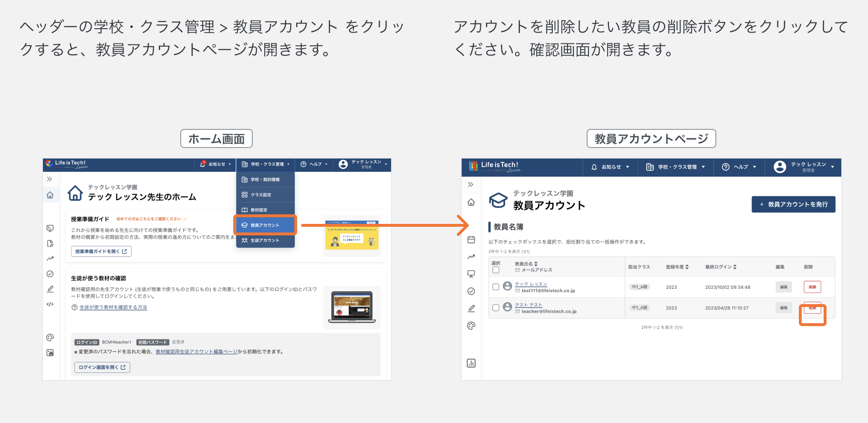Viewport: 868px width, 423px height.
Task: Click Life is Tech logo on teacher account page
Action: point(495,167)
